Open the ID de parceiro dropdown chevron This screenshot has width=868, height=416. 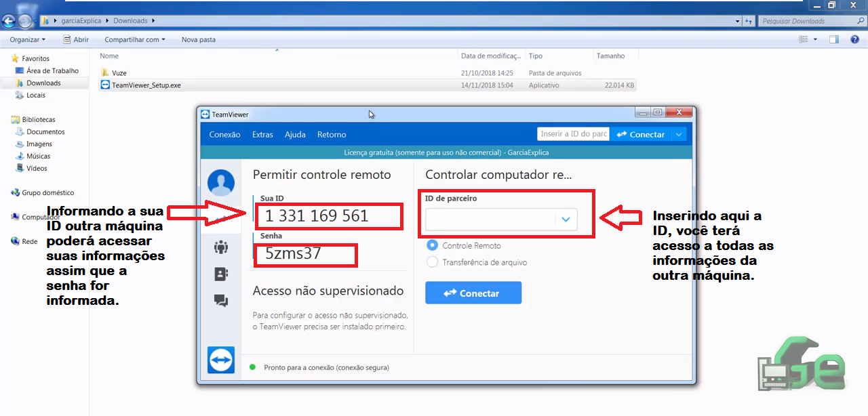[566, 220]
